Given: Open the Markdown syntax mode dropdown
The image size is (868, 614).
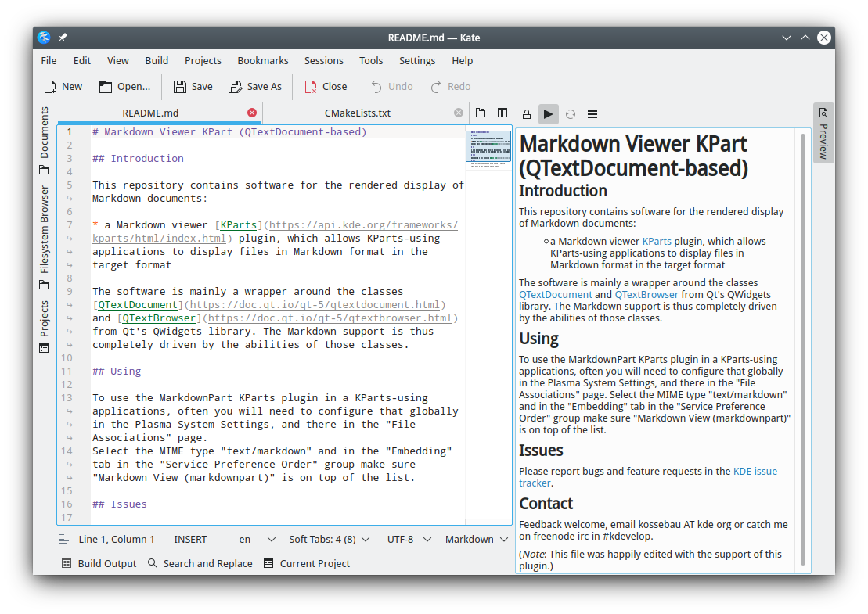Looking at the screenshot, I should click(x=476, y=539).
